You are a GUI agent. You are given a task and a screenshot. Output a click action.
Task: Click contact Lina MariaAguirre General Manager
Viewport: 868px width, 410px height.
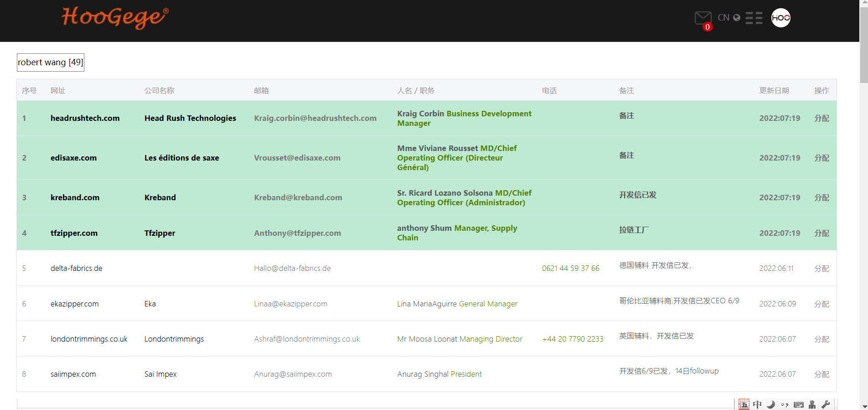(457, 304)
